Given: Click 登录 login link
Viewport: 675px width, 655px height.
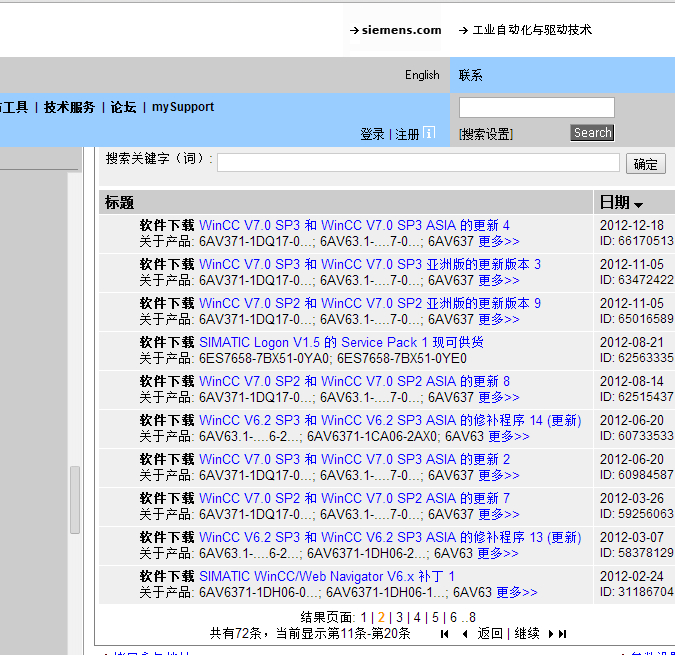Looking at the screenshot, I should pyautogui.click(x=372, y=134).
